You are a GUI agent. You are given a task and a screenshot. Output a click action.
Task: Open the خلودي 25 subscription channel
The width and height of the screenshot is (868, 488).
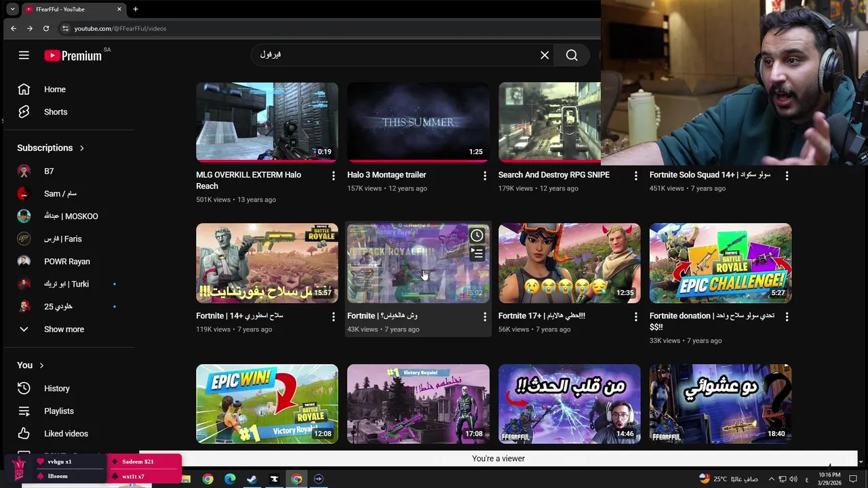68,306
